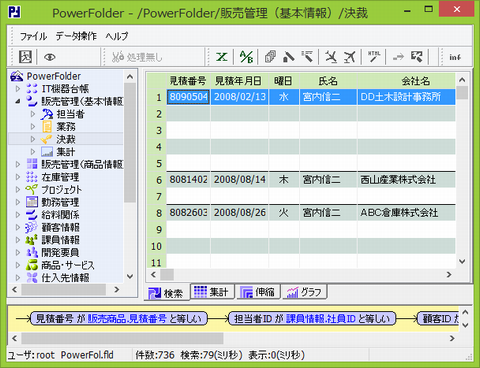The image size is (480, 368).
Task: Select the 業務 document icon in tree
Action: pos(47,127)
